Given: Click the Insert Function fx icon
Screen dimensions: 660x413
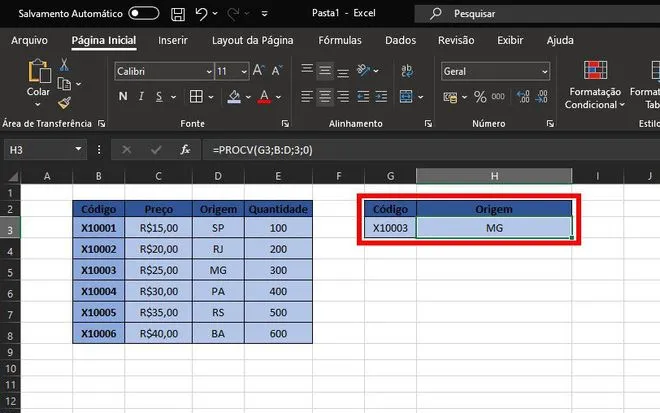Looking at the screenshot, I should 185,149.
